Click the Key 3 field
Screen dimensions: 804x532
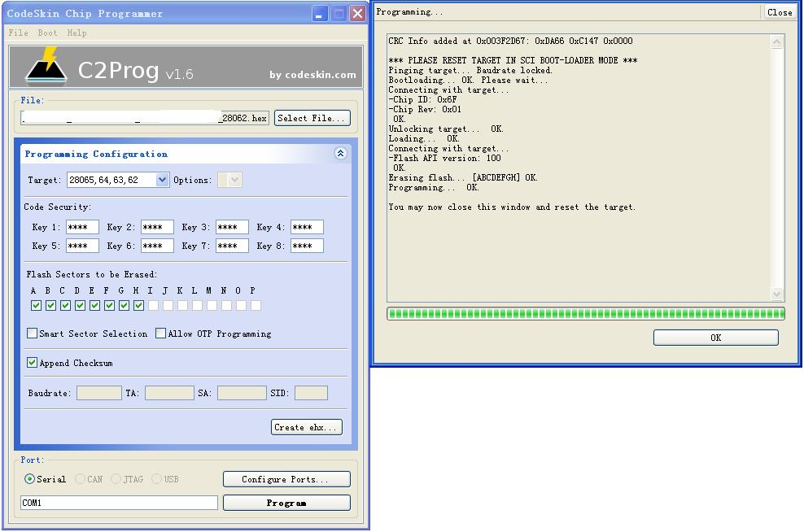pos(232,227)
